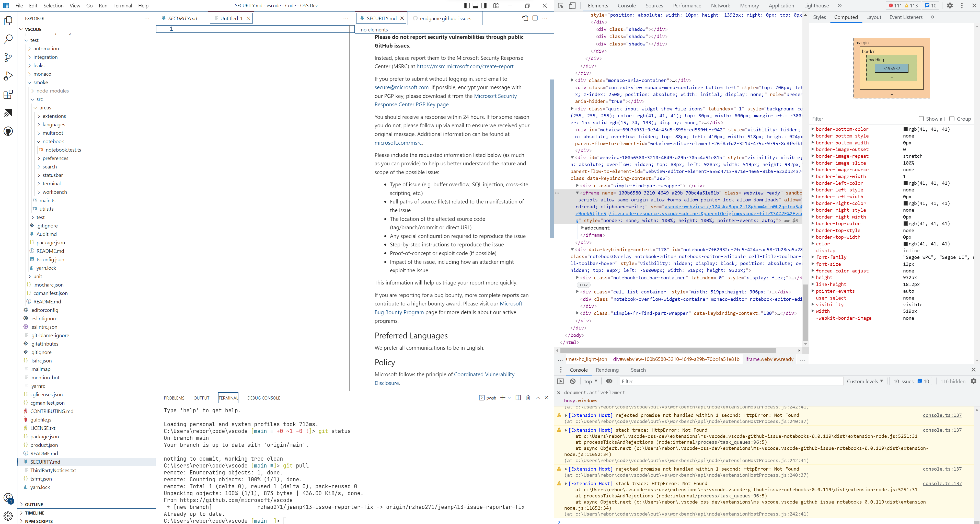Toggle secondary side bar layout icon
Screen dimensions: 980x524
pos(483,6)
